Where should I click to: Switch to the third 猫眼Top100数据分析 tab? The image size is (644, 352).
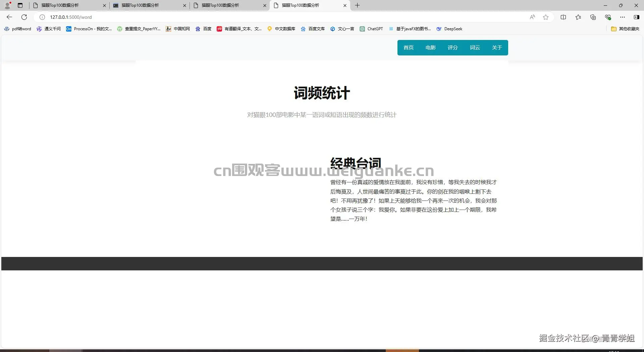click(229, 5)
